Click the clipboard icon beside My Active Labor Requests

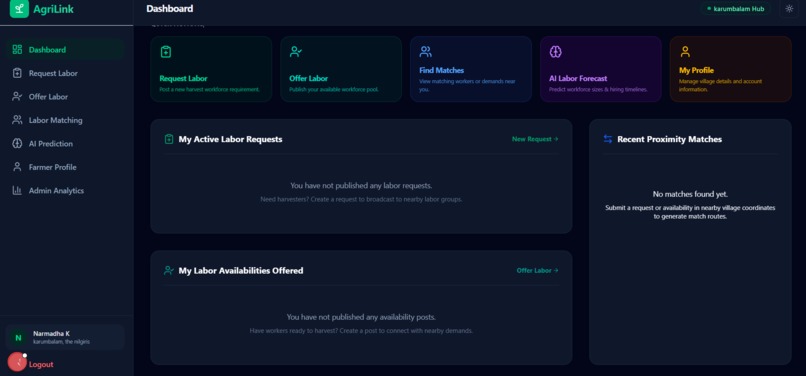click(x=169, y=139)
